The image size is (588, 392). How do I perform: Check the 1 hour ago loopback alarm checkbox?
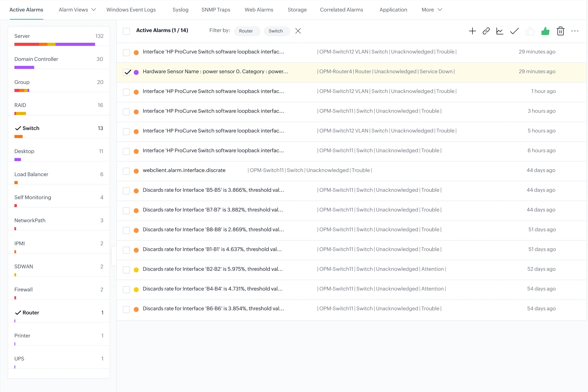[126, 92]
